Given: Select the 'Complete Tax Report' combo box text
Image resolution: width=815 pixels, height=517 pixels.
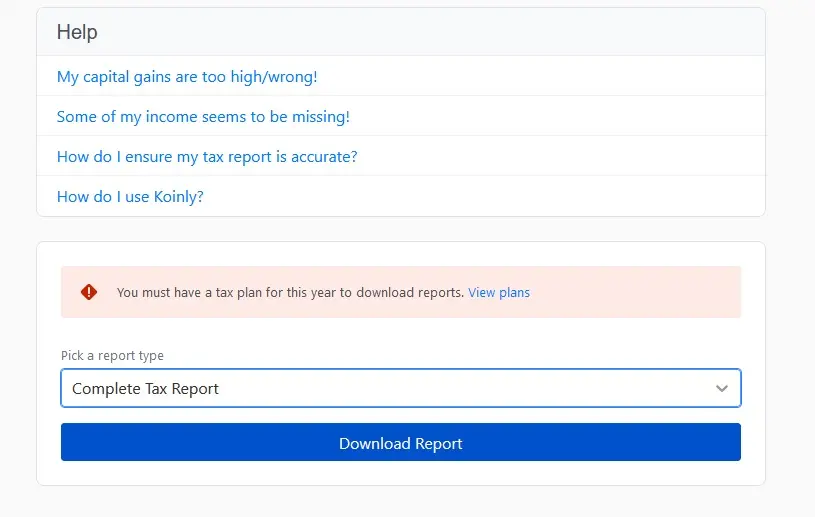Looking at the screenshot, I should click(146, 389).
